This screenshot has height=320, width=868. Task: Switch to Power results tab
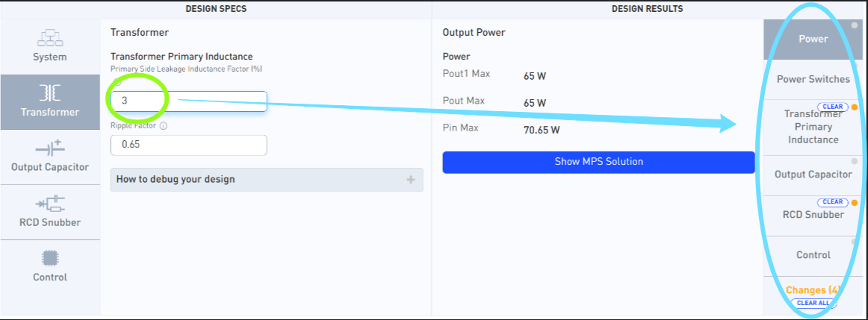pos(813,39)
